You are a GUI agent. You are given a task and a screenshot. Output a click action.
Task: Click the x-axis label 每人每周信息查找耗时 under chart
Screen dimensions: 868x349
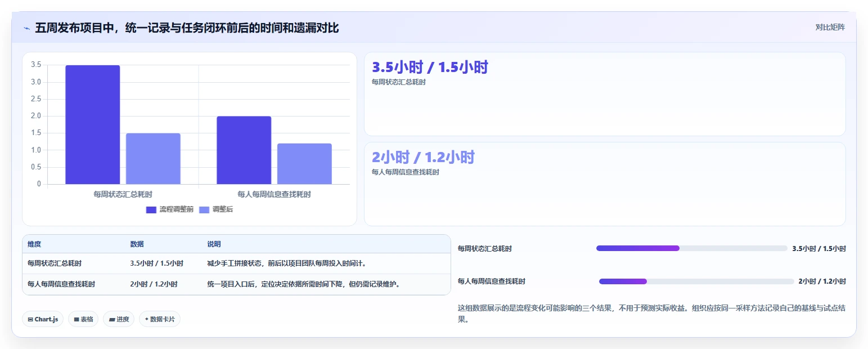point(274,194)
